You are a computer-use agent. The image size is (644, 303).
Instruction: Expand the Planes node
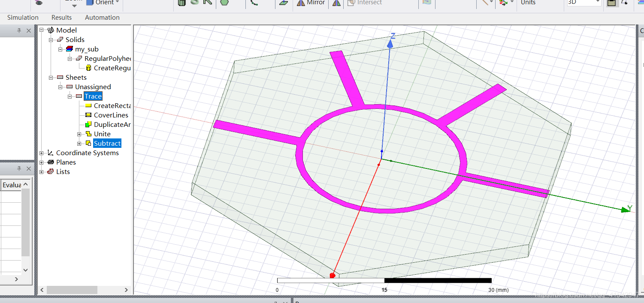pyautogui.click(x=42, y=162)
